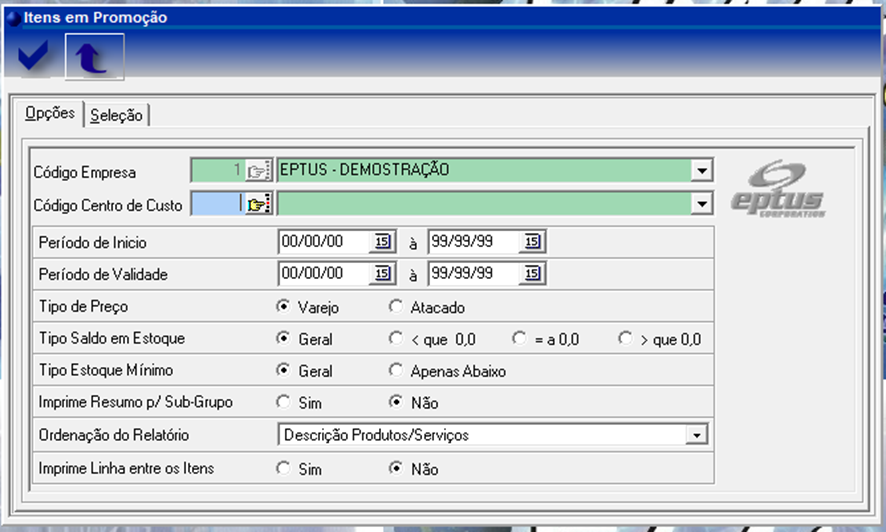Click the Período de Inicio start date field

[x=324, y=242]
